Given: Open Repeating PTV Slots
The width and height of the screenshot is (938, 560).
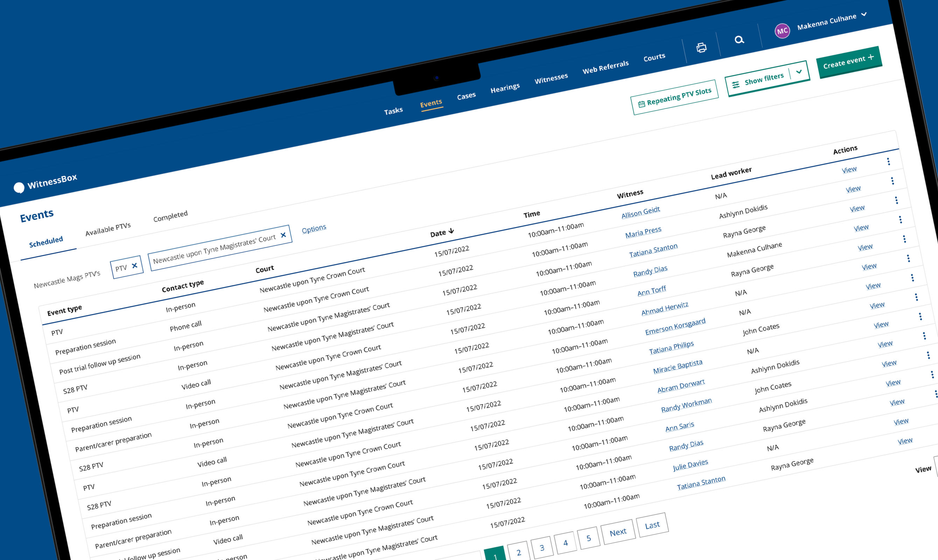Looking at the screenshot, I should pyautogui.click(x=674, y=97).
